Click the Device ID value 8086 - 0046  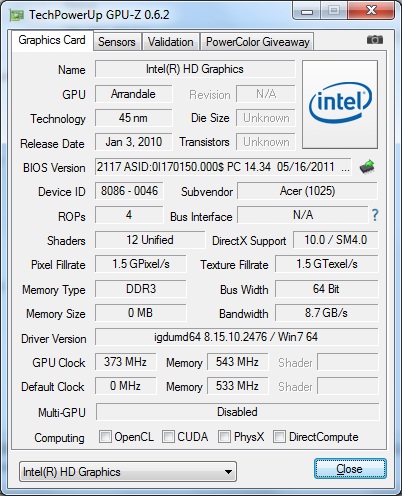click(x=129, y=191)
